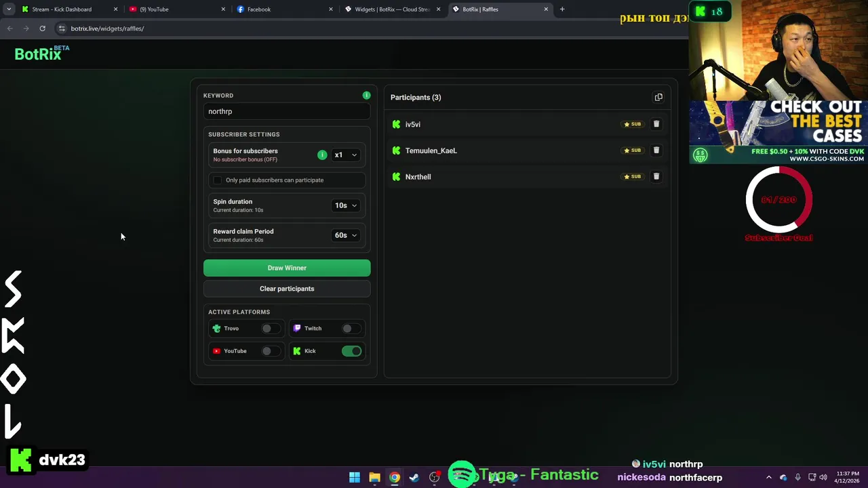Screen dimensions: 868x488
Task: Click the green info icon beside Keyword
Action: [x=366, y=95]
